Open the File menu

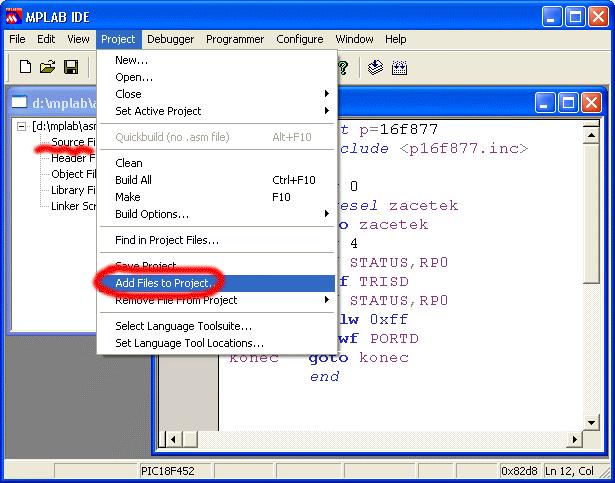pyautogui.click(x=17, y=39)
